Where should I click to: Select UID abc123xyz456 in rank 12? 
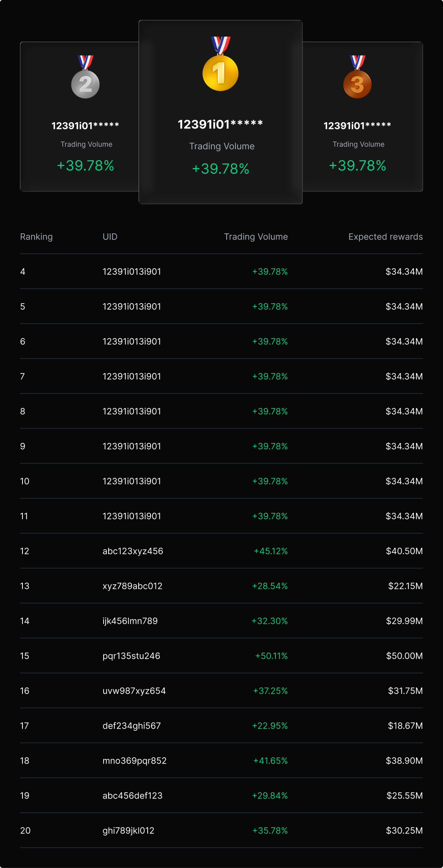(x=133, y=551)
